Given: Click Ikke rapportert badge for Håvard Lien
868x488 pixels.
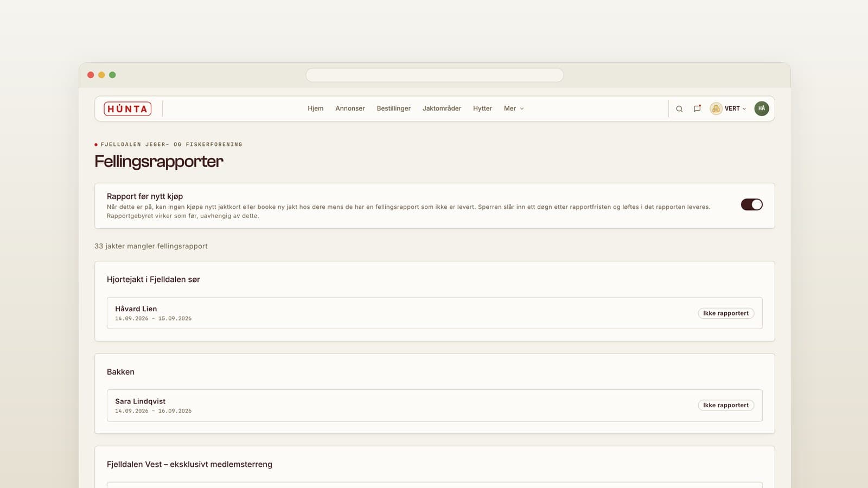Looking at the screenshot, I should [x=726, y=313].
